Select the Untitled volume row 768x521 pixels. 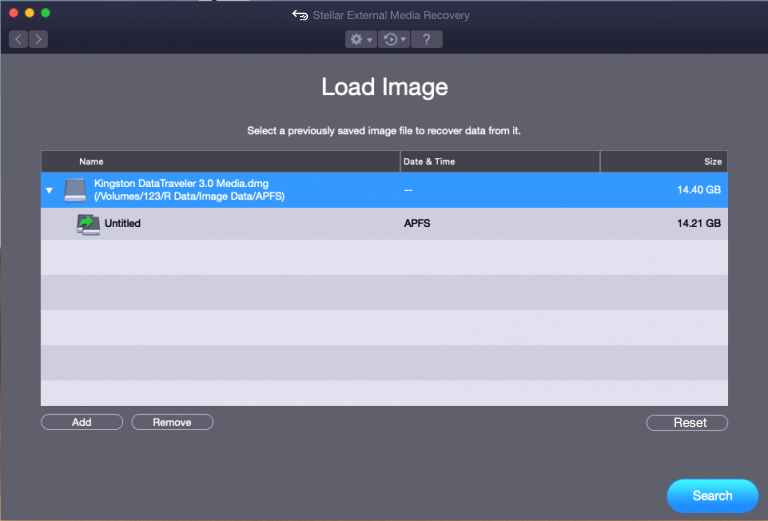coord(384,224)
